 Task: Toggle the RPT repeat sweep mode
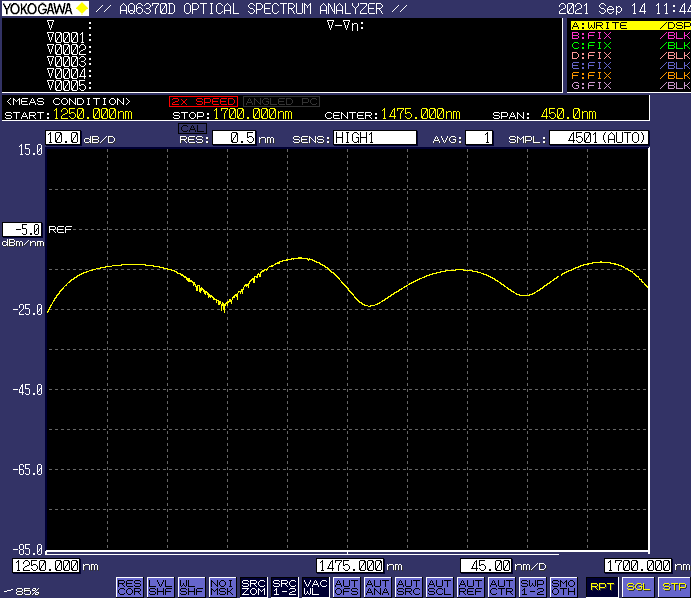[x=601, y=586]
